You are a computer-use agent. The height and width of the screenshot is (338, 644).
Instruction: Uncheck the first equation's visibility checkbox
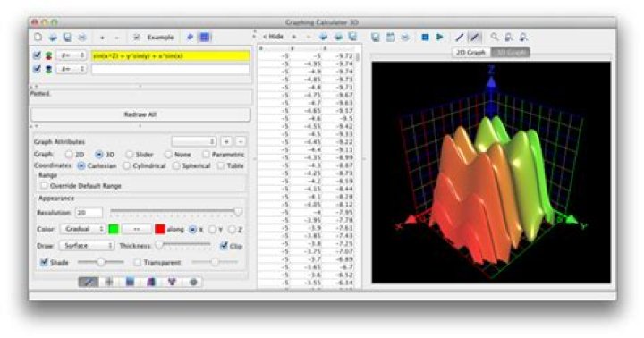pyautogui.click(x=37, y=55)
